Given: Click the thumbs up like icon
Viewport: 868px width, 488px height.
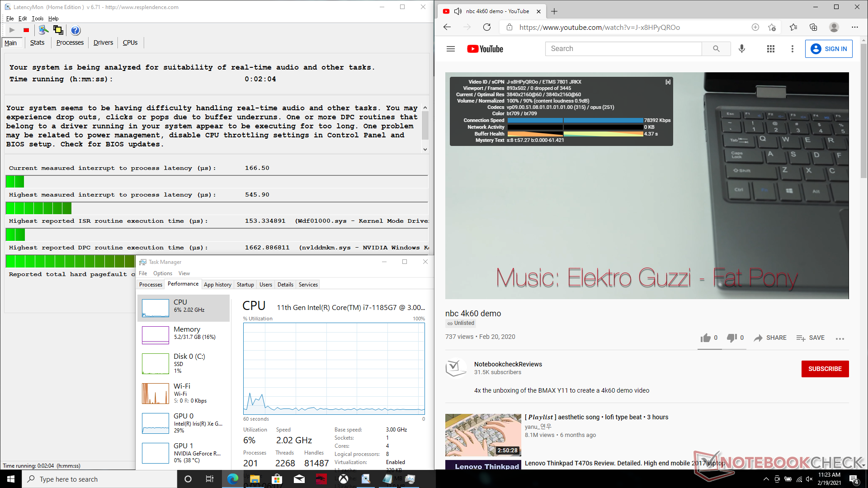Looking at the screenshot, I should click(x=705, y=338).
